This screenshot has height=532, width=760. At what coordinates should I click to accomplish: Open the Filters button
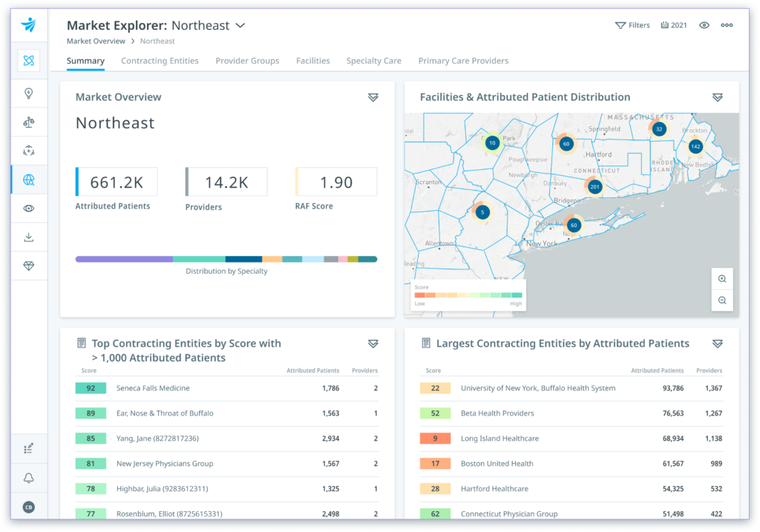pyautogui.click(x=632, y=25)
